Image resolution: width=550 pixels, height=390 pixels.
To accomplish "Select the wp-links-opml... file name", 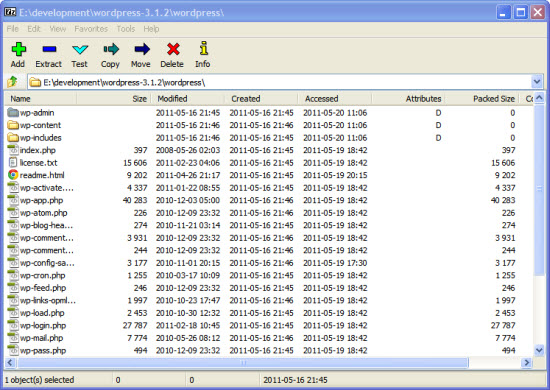I will [x=48, y=301].
